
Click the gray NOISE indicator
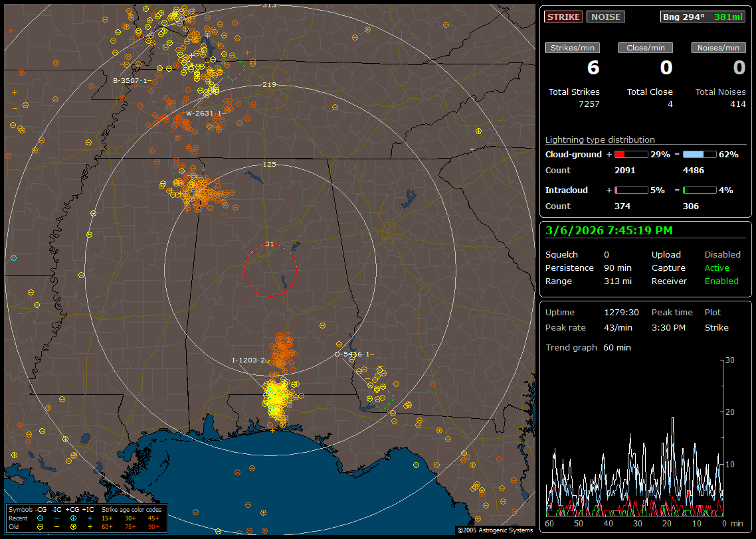pos(605,17)
